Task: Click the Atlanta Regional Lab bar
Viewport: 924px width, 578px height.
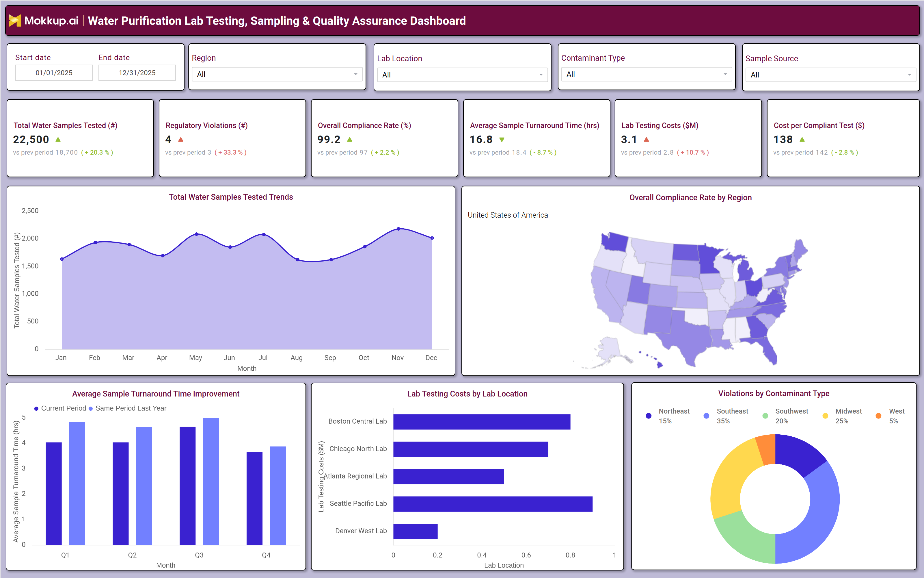Action: click(449, 477)
